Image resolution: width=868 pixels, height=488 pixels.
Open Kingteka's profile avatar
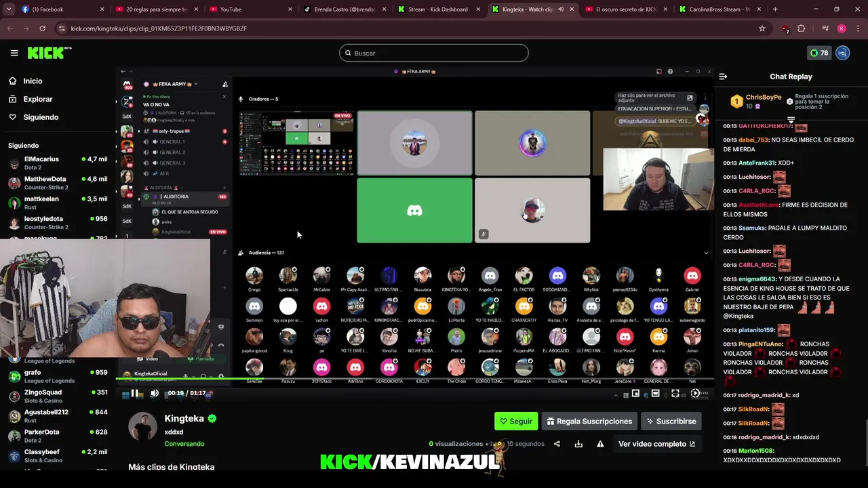click(x=142, y=426)
